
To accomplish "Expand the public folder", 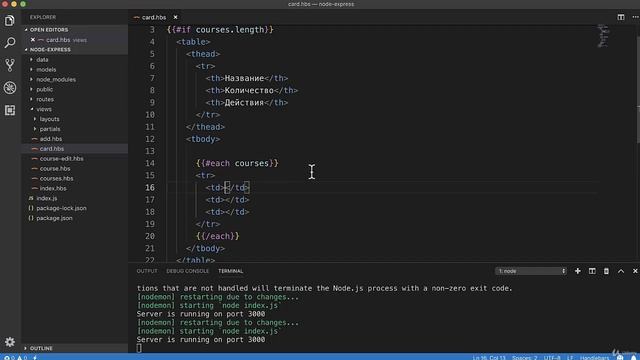I will tap(44, 89).
